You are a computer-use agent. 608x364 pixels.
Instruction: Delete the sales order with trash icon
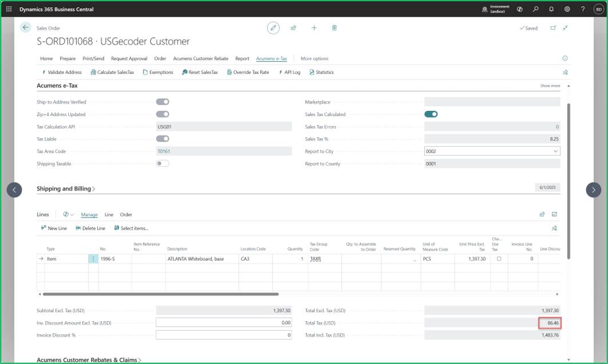click(334, 28)
